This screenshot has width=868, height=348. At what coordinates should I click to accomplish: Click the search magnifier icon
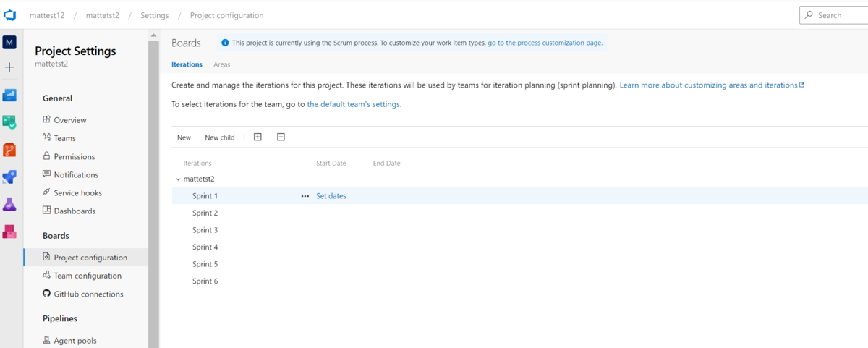tap(810, 15)
